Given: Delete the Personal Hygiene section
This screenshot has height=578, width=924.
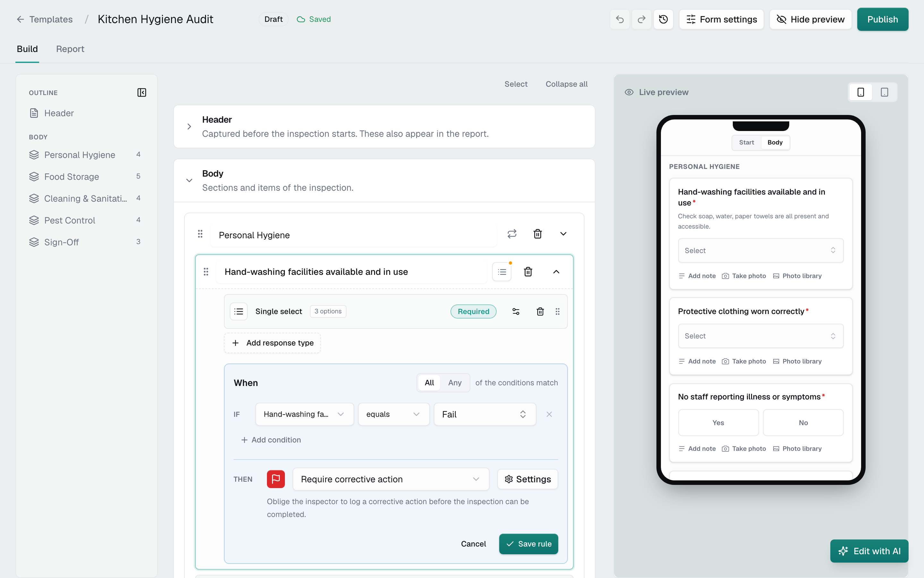Looking at the screenshot, I should [x=538, y=234].
